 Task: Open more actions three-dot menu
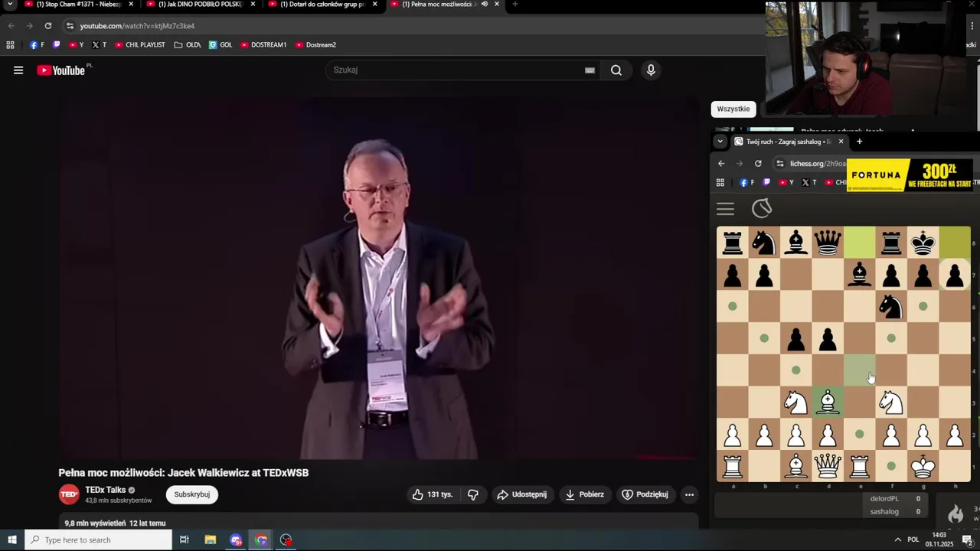(689, 494)
